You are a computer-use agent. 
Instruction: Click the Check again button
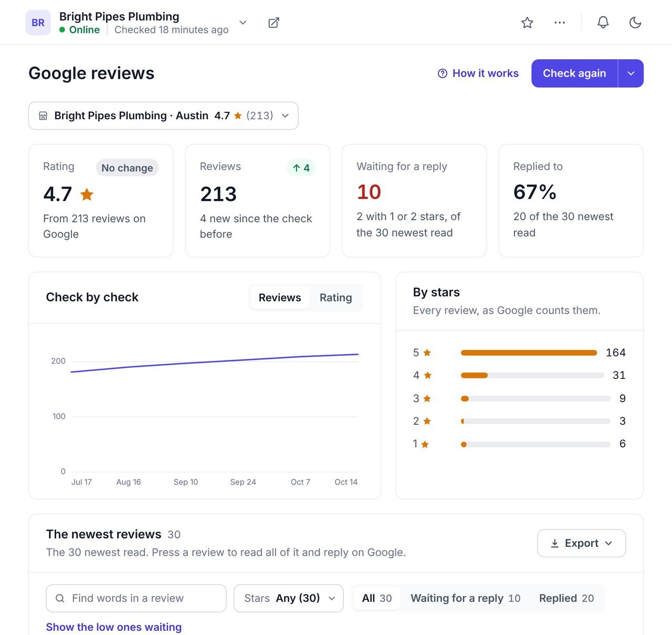574,73
